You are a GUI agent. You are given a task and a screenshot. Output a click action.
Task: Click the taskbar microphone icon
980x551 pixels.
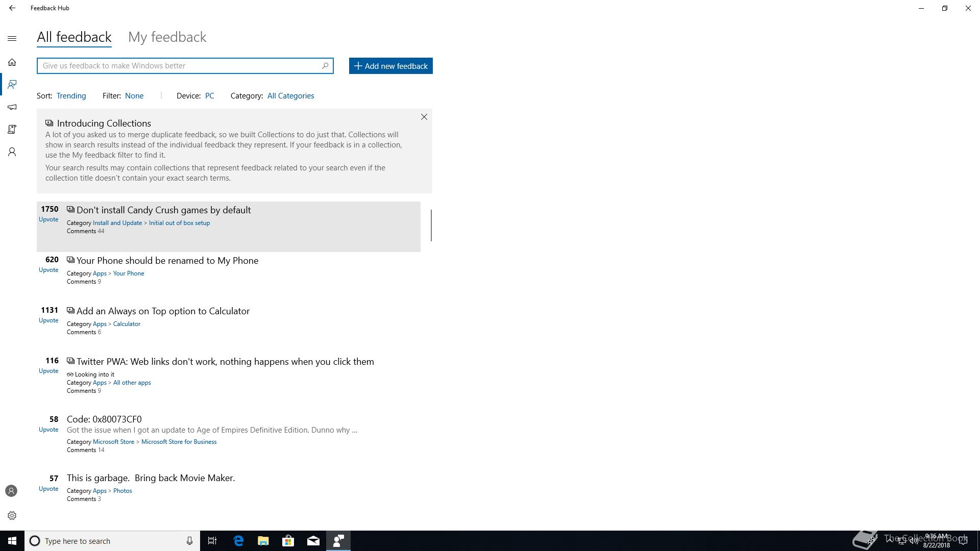click(x=189, y=541)
